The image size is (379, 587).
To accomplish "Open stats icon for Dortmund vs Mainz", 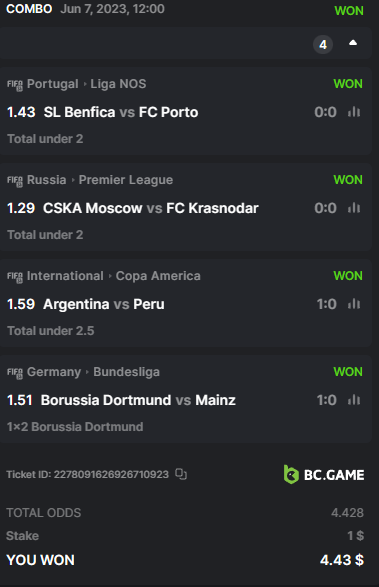I will (354, 400).
